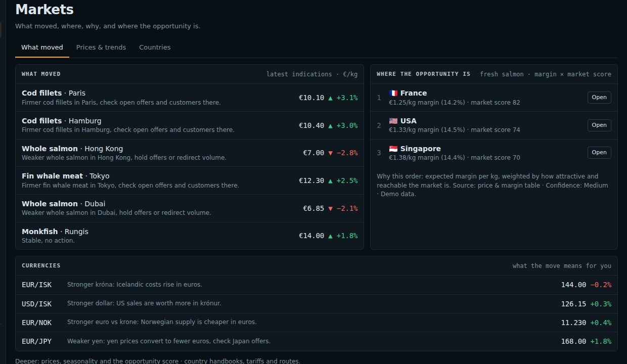Viewport: 627px width, 364px height.
Task: Select the Cod fillets · Paris row title
Action: click(54, 93)
